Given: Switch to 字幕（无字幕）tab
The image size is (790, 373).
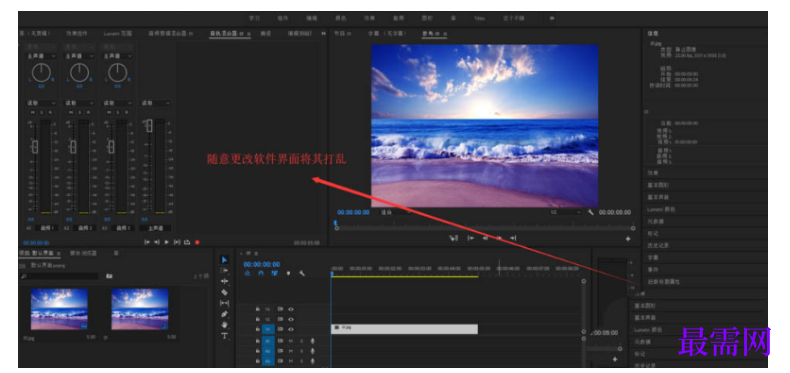Looking at the screenshot, I should coord(387,34).
